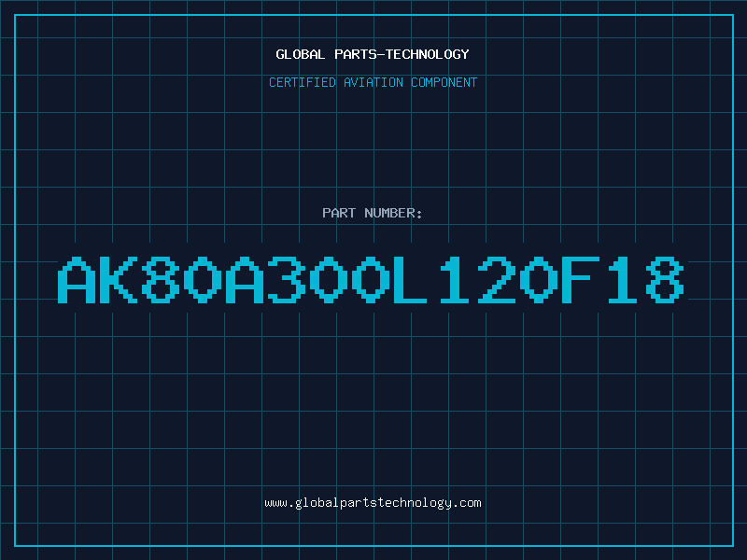The height and width of the screenshot is (560, 747).
Task: Click the letter A between 0 and 3
Action: [245, 279]
